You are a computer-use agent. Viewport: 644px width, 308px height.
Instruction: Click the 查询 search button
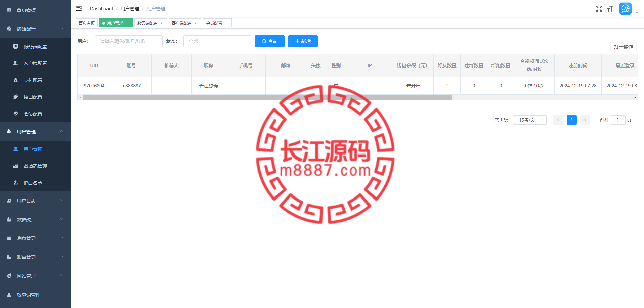[x=269, y=41]
